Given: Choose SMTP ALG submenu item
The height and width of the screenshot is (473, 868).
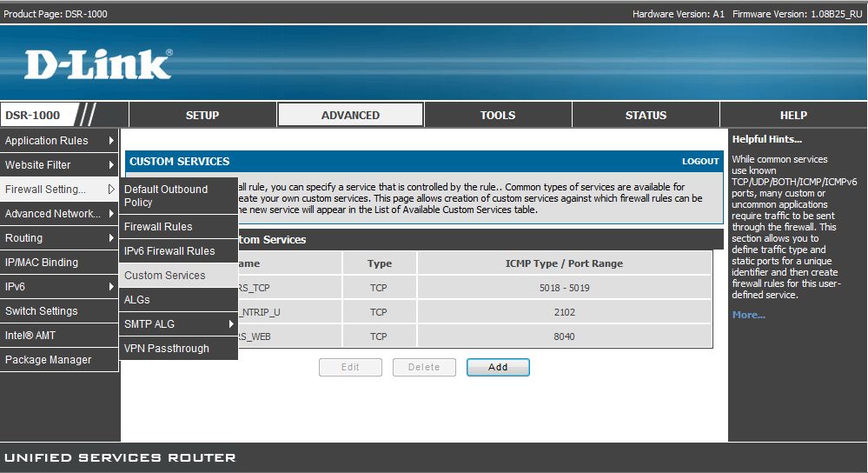Looking at the screenshot, I should 178,324.
